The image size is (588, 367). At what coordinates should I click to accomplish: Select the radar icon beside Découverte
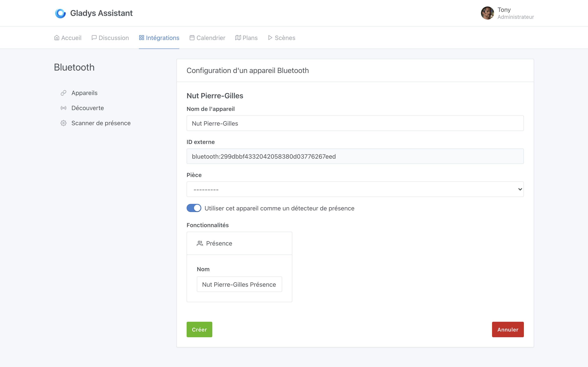63,108
